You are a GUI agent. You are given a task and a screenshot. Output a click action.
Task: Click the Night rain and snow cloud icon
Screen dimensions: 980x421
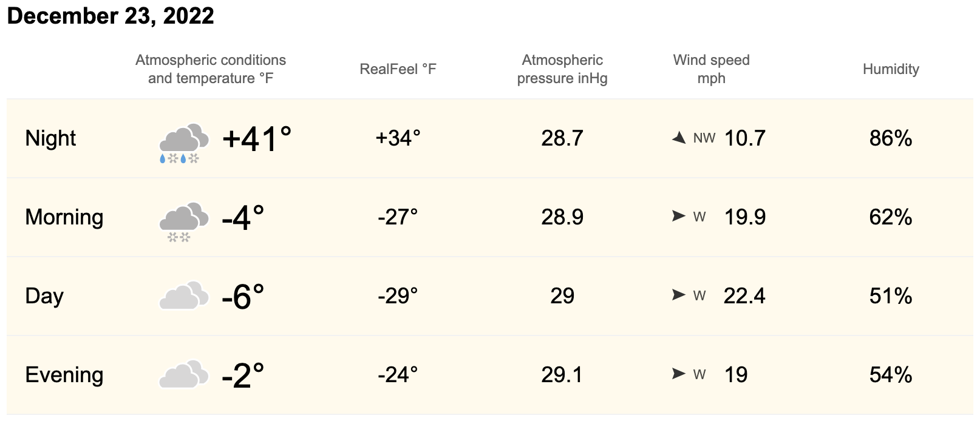pyautogui.click(x=183, y=143)
